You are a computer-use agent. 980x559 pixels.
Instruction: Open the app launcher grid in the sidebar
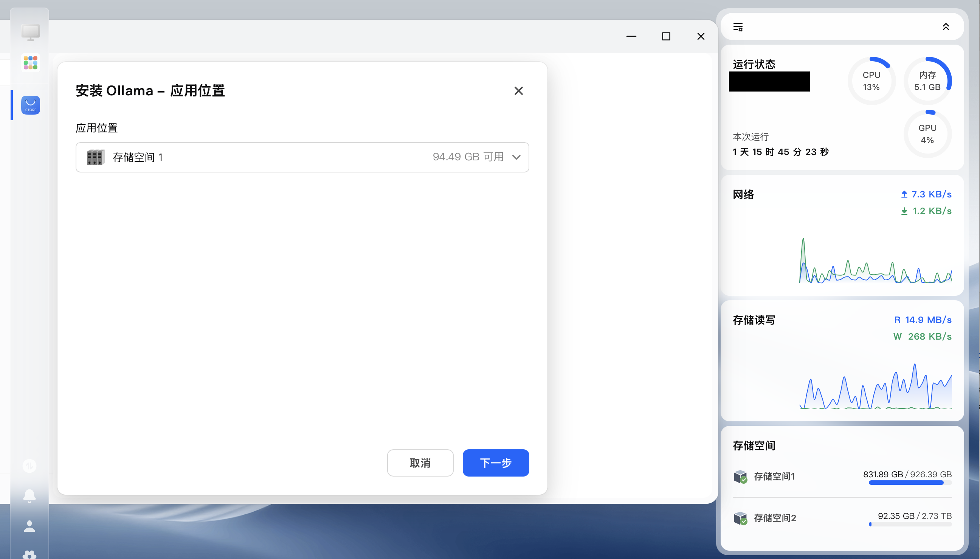point(30,62)
